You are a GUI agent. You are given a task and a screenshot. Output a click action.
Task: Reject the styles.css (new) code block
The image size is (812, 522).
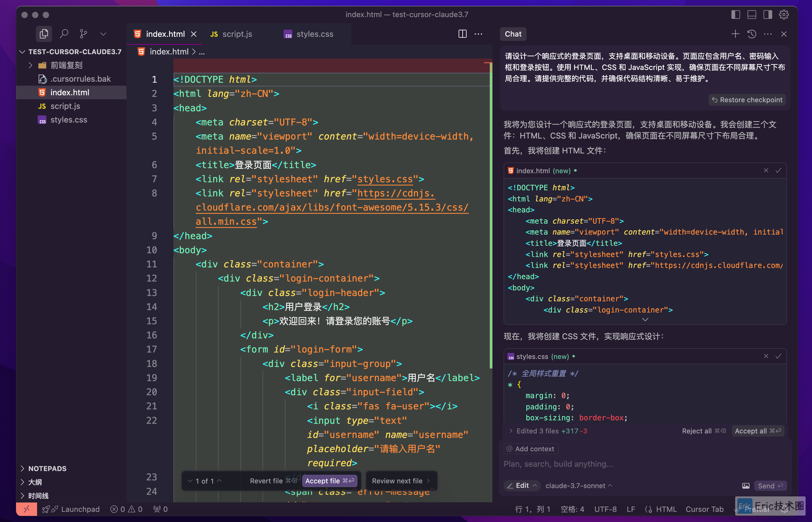[x=766, y=356]
